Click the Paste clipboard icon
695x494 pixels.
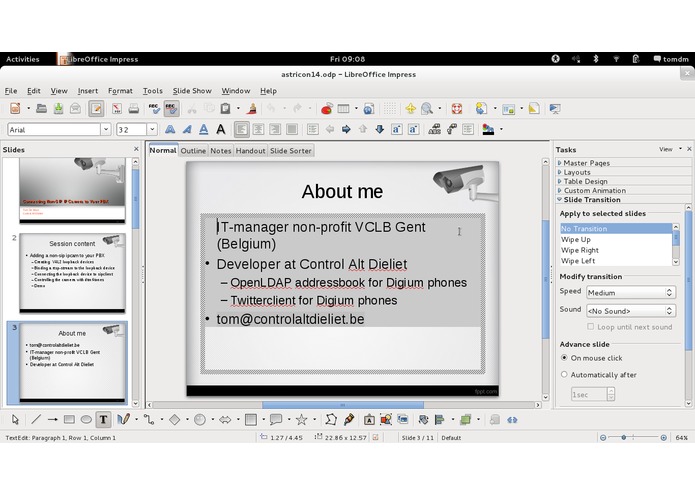pyautogui.click(x=226, y=109)
